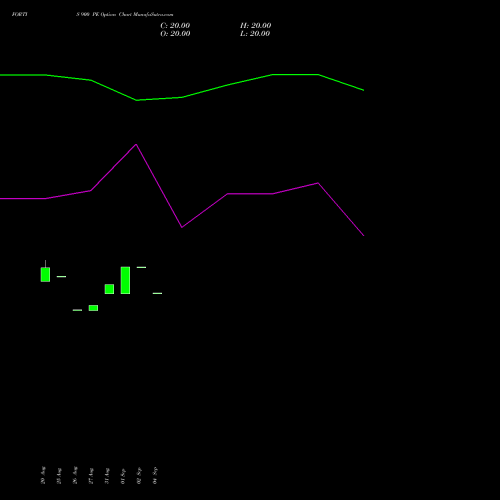The image size is (500, 500).
Task: Click the purple line's trough after the peak
Action: click(182, 227)
